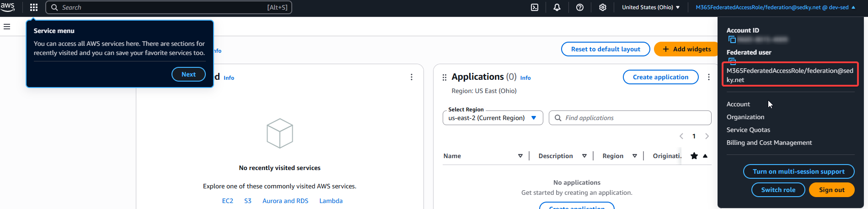This screenshot has height=209, width=868.
Task: Copy the Account ID with copy icon
Action: (x=732, y=39)
